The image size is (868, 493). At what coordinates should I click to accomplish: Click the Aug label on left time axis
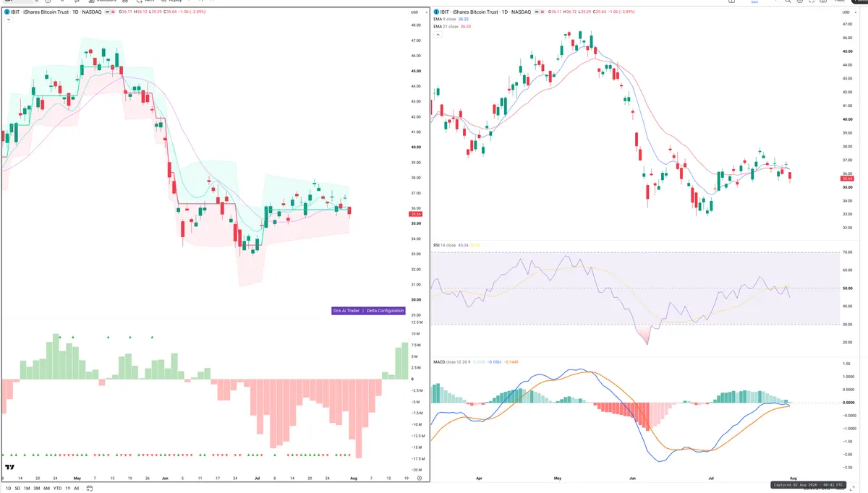click(353, 479)
